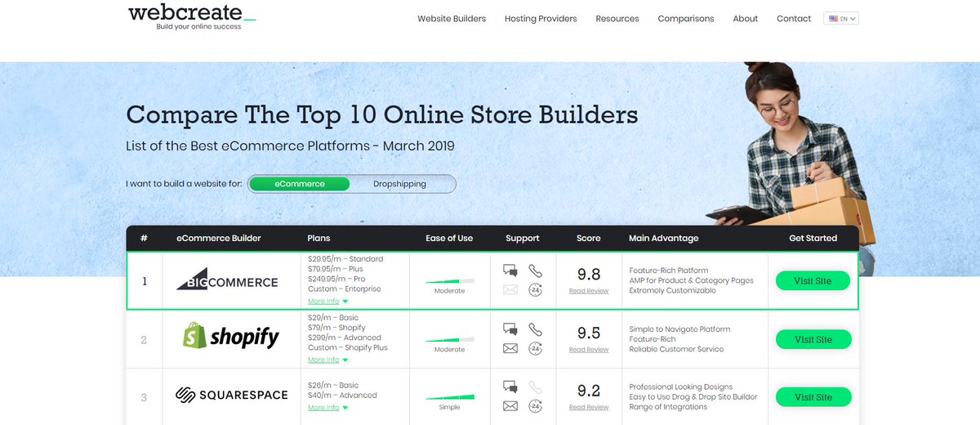Read Review under Shopify 9.5 score

589,350
